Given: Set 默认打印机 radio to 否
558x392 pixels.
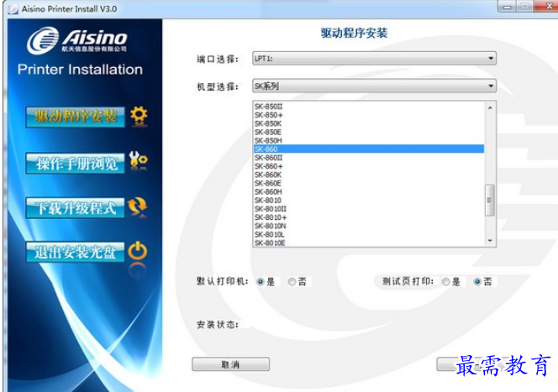Looking at the screenshot, I should point(292,282).
